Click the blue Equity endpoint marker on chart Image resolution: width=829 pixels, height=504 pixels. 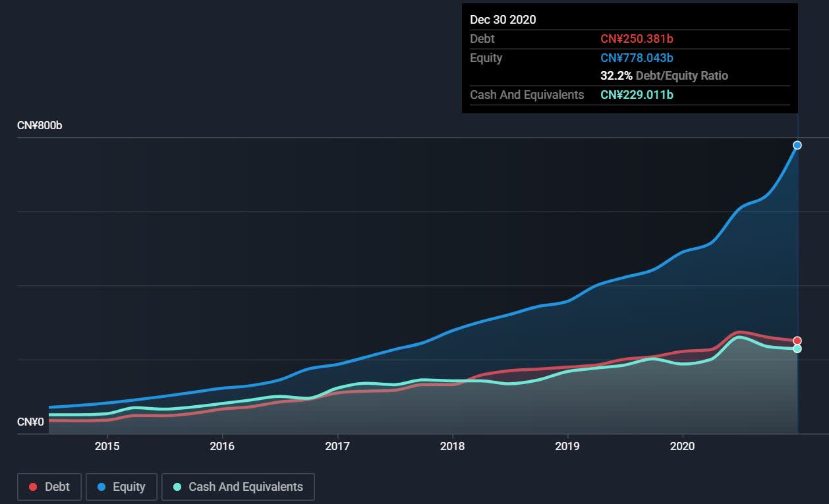click(797, 145)
